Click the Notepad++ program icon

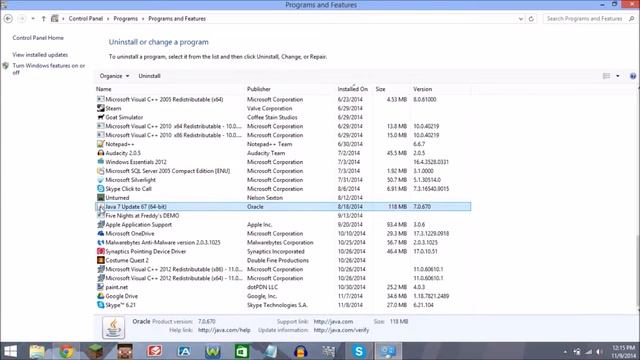(x=100, y=144)
